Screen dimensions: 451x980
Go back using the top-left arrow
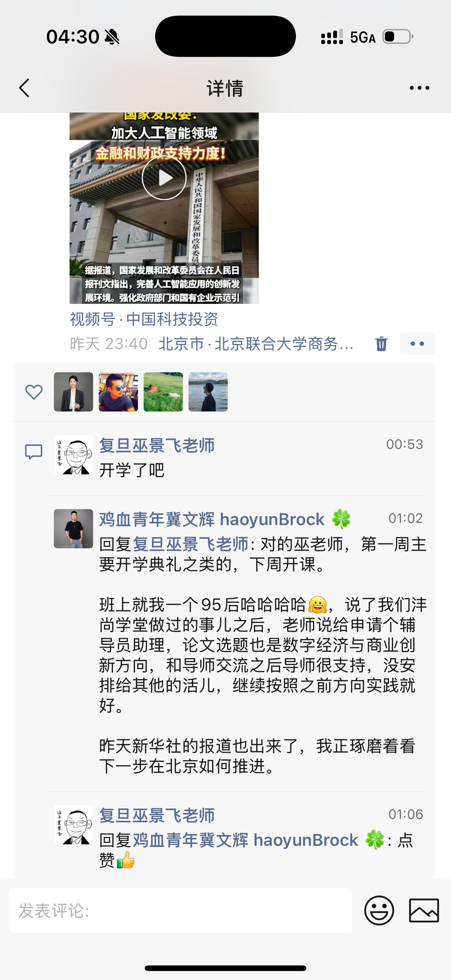point(24,88)
